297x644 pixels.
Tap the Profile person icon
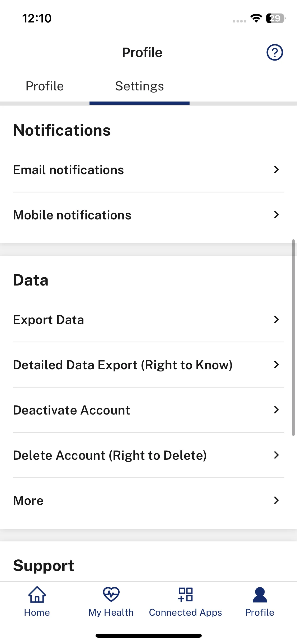[x=260, y=595]
